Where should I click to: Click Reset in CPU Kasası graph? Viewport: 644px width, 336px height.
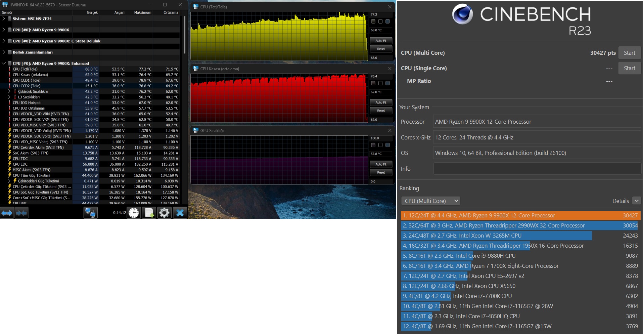tap(381, 111)
